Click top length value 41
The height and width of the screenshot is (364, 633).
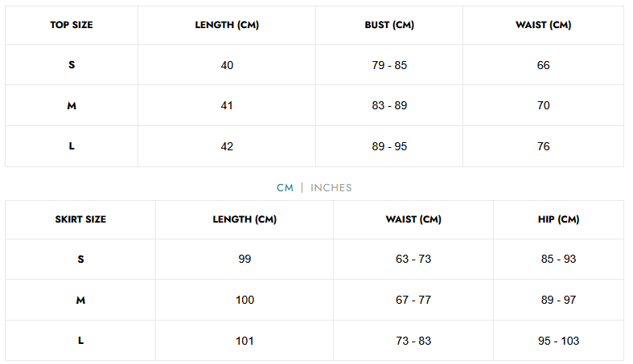[x=227, y=105]
